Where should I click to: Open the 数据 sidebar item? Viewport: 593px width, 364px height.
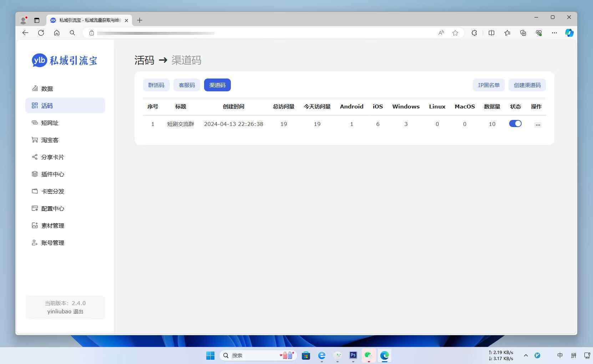tap(65, 89)
